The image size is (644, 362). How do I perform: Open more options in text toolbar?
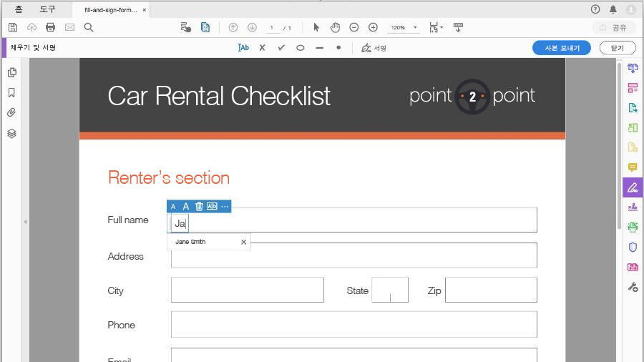[225, 206]
